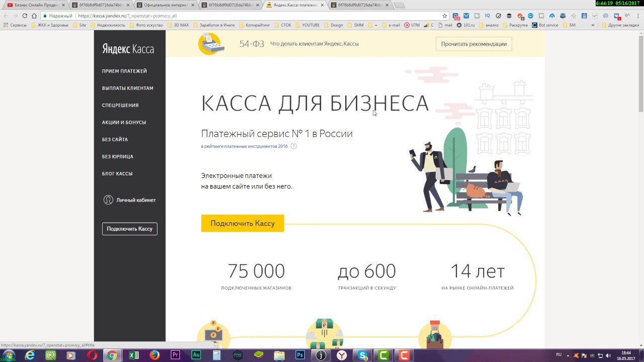Open Windows Start menu
The width and height of the screenshot is (644, 362).
point(9,355)
